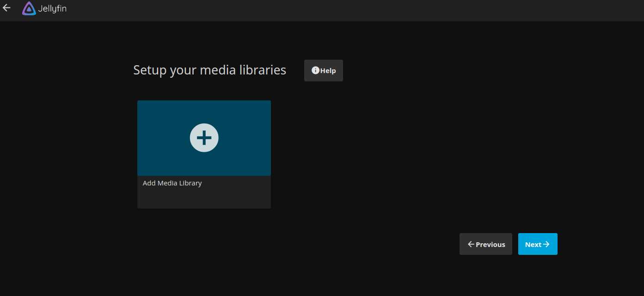Click the word 'Previous' on its button
644x296 pixels.
491,245
